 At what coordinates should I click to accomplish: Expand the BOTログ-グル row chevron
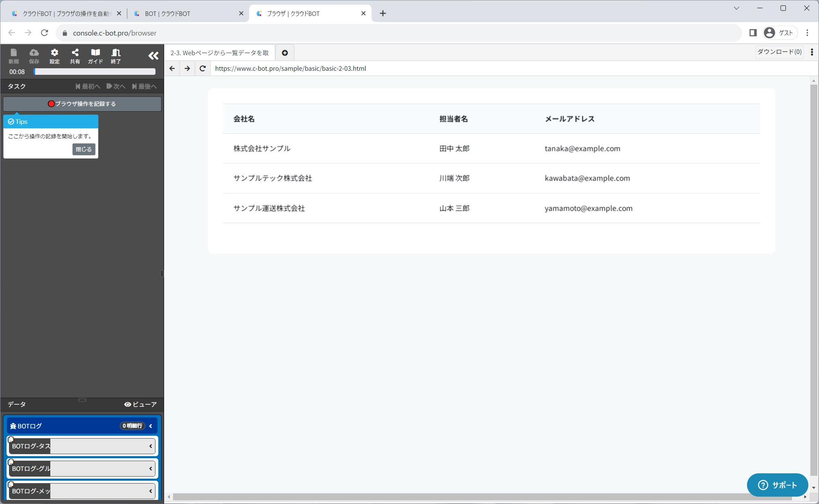[x=151, y=468]
